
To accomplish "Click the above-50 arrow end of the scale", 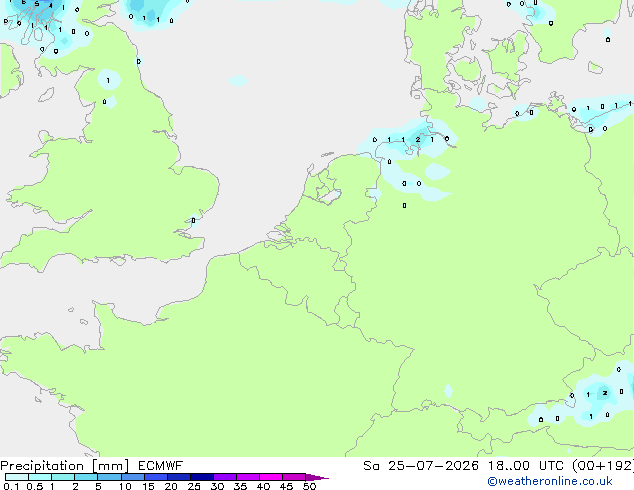I will [x=317, y=477].
